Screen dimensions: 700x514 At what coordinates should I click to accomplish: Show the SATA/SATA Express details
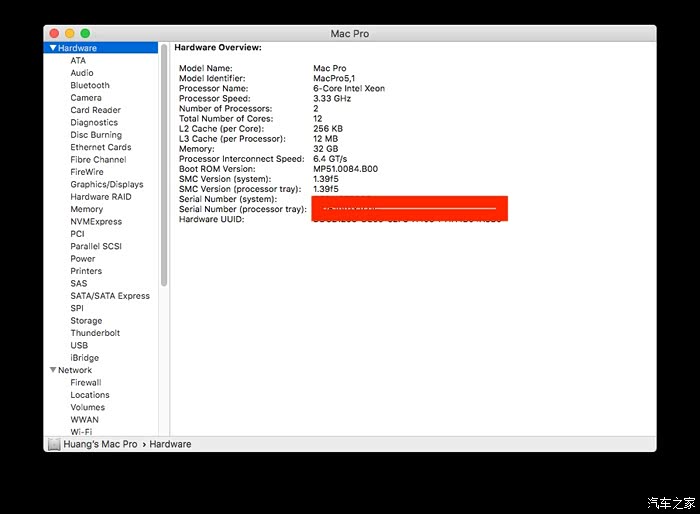[109, 296]
